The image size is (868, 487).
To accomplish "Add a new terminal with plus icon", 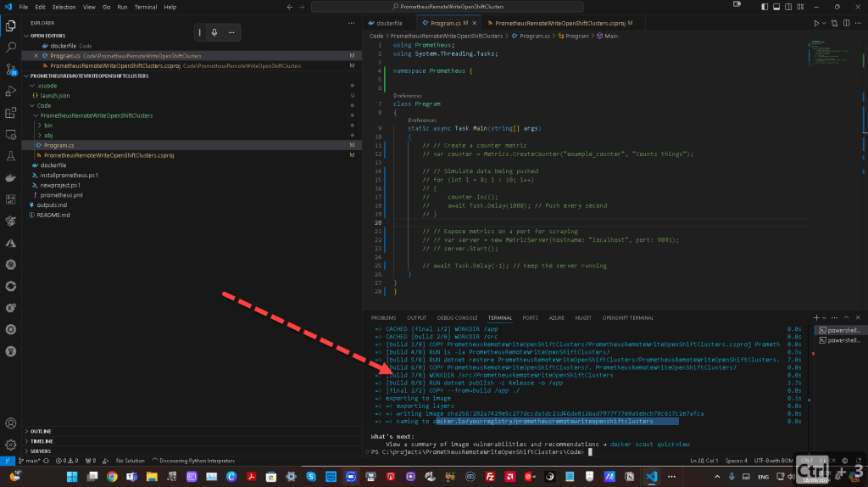I will pyautogui.click(x=816, y=318).
